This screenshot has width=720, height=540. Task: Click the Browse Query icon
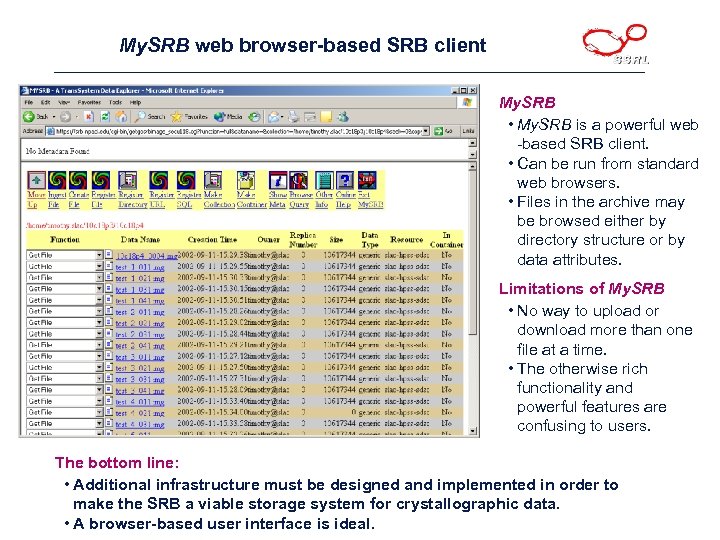(298, 180)
